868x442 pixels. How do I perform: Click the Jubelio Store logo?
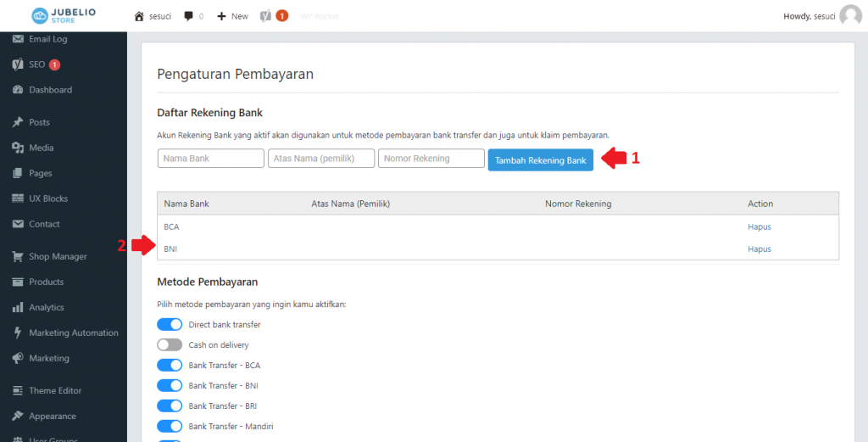[63, 16]
